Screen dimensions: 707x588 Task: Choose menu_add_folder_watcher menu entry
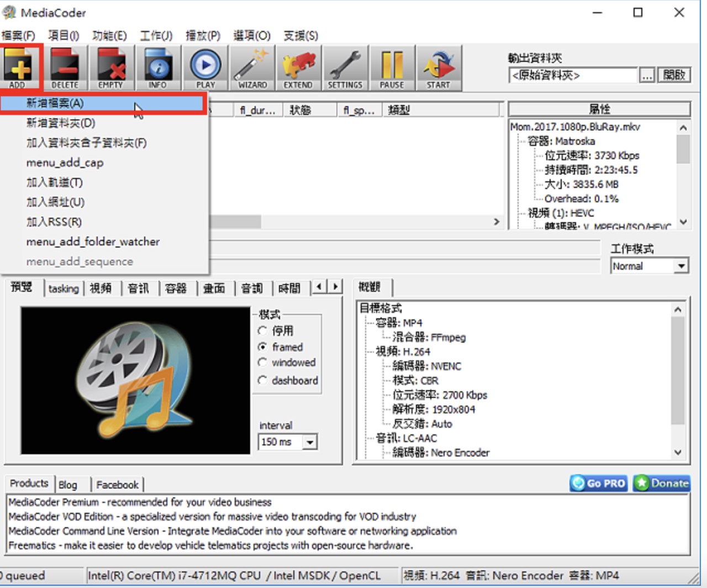pos(104,242)
